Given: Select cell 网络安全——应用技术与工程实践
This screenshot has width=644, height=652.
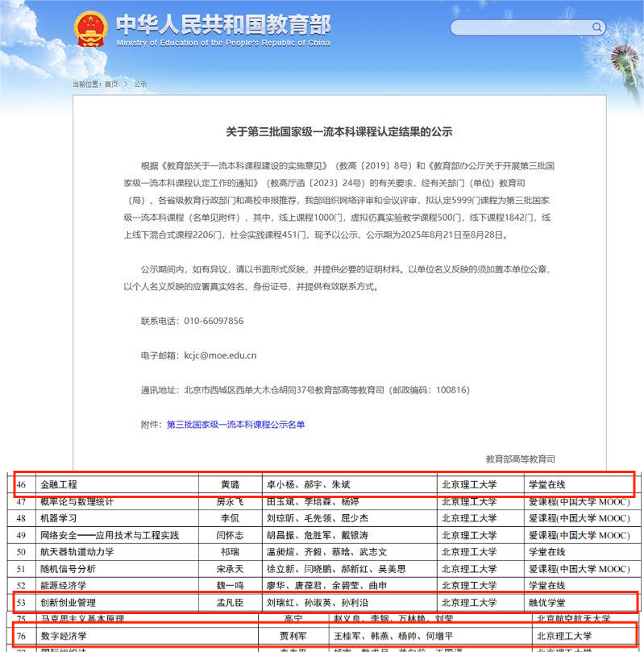Looking at the screenshot, I should (x=110, y=535).
